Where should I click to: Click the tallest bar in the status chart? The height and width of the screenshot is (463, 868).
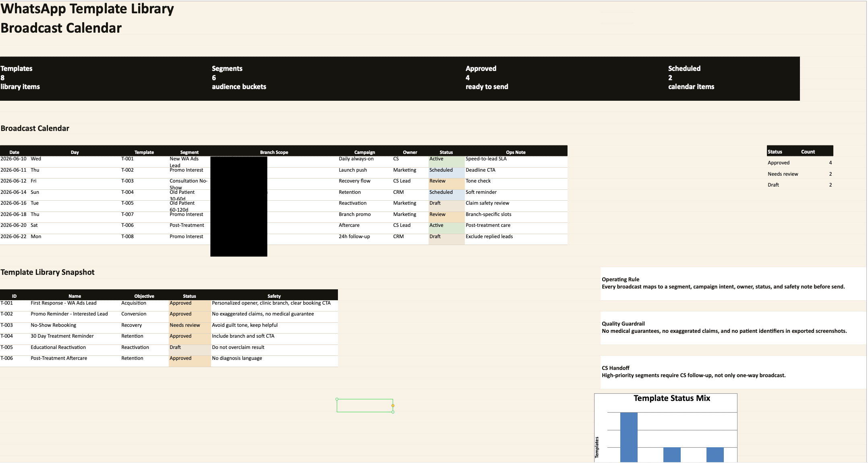coord(629,437)
